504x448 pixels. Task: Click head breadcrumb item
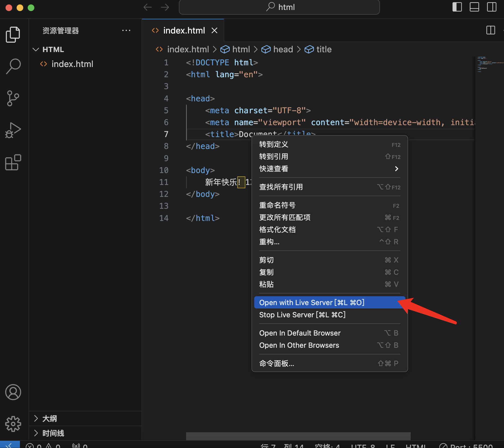[283, 49]
